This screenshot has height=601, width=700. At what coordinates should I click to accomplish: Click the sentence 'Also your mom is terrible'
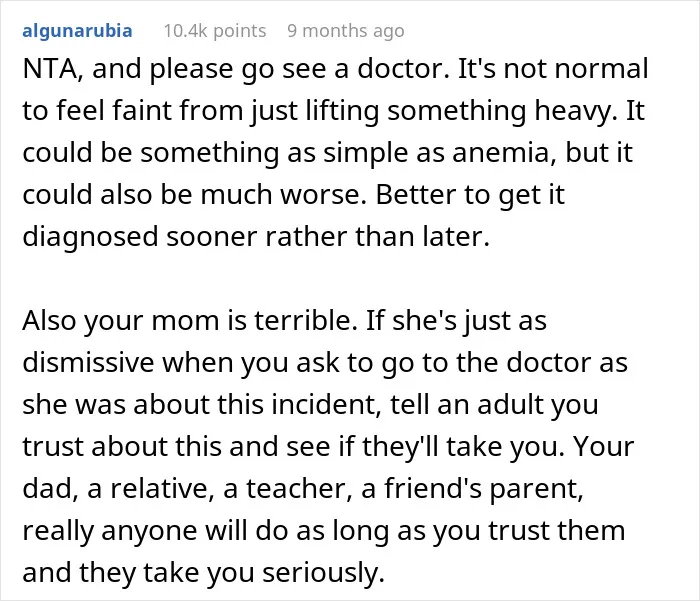point(188,321)
